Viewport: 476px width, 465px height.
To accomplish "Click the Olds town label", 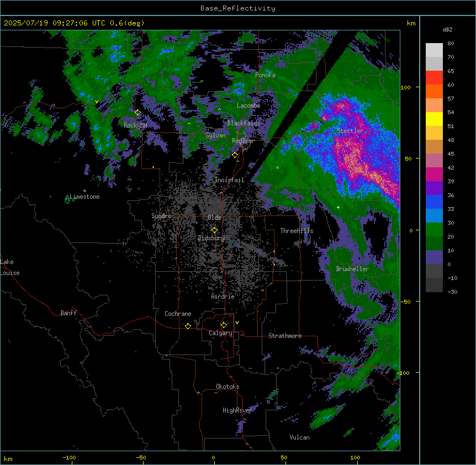I will pyautogui.click(x=214, y=218).
